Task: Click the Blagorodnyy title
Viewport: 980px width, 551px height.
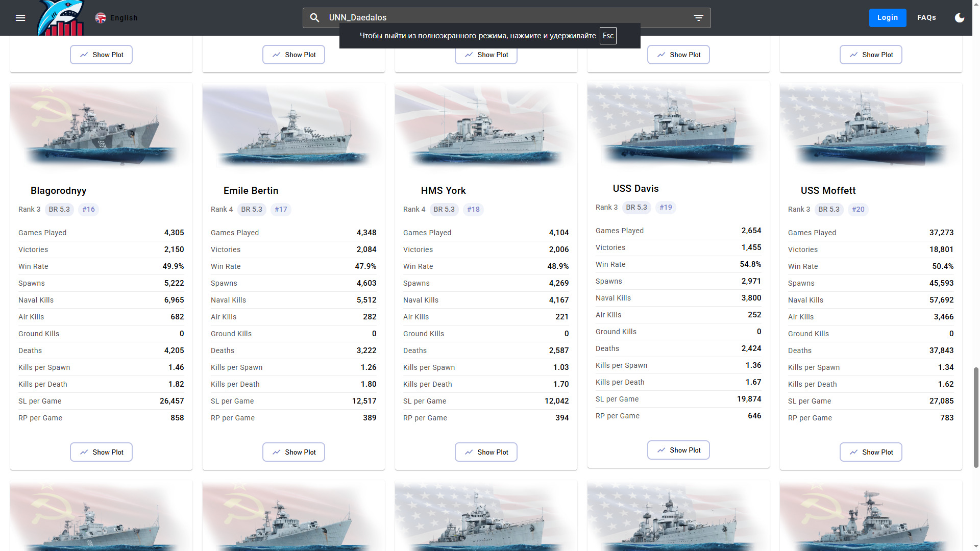Action: pos(58,191)
